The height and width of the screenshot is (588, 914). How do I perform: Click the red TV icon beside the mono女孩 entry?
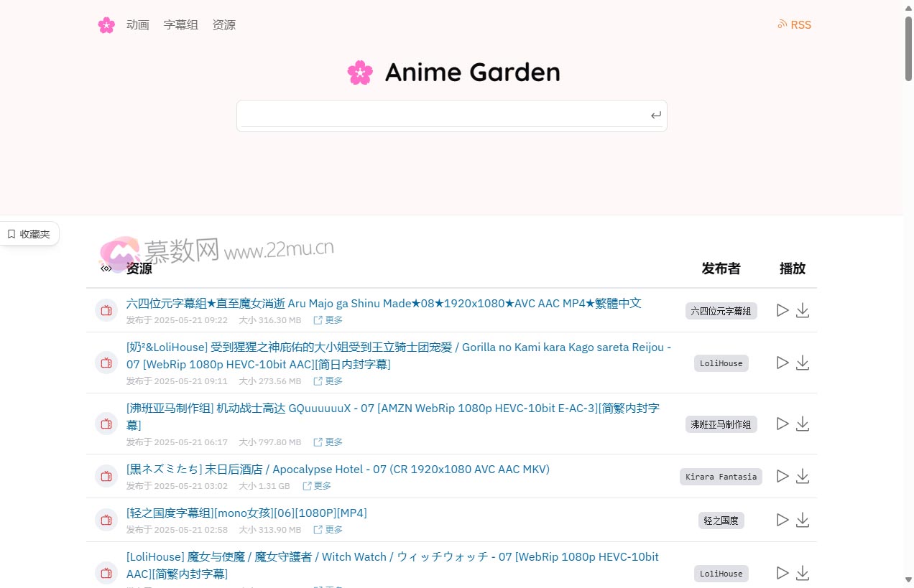(x=106, y=520)
